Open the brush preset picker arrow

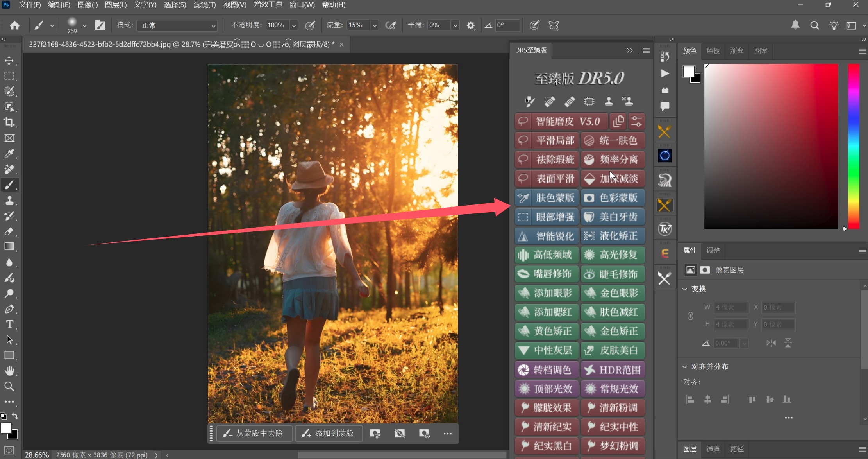84,25
